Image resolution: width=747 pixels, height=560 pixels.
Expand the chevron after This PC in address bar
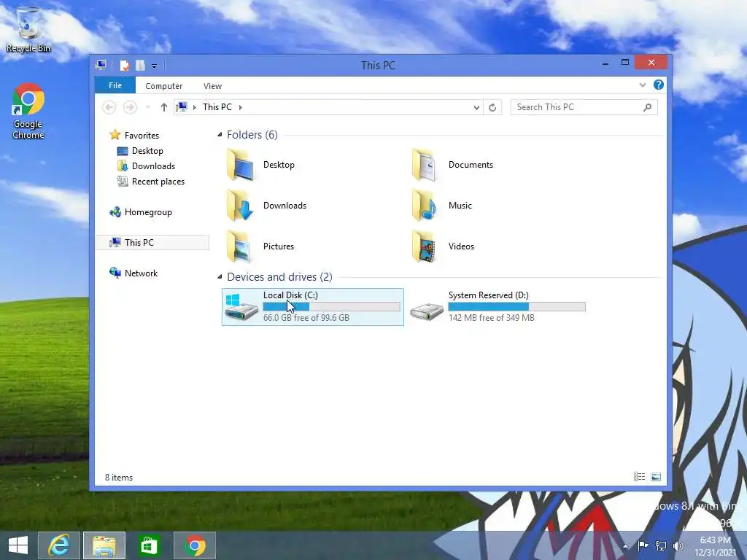[240, 107]
